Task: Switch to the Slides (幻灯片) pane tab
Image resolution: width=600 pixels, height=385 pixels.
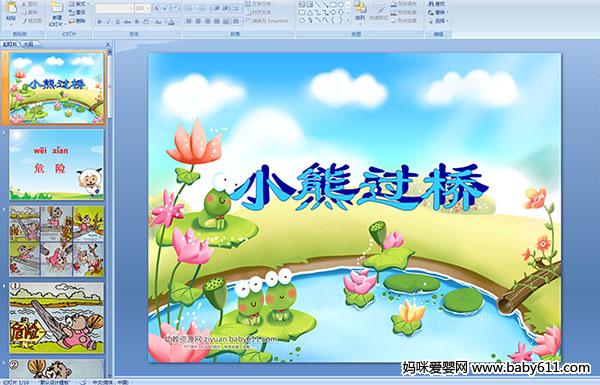Action: (10, 44)
